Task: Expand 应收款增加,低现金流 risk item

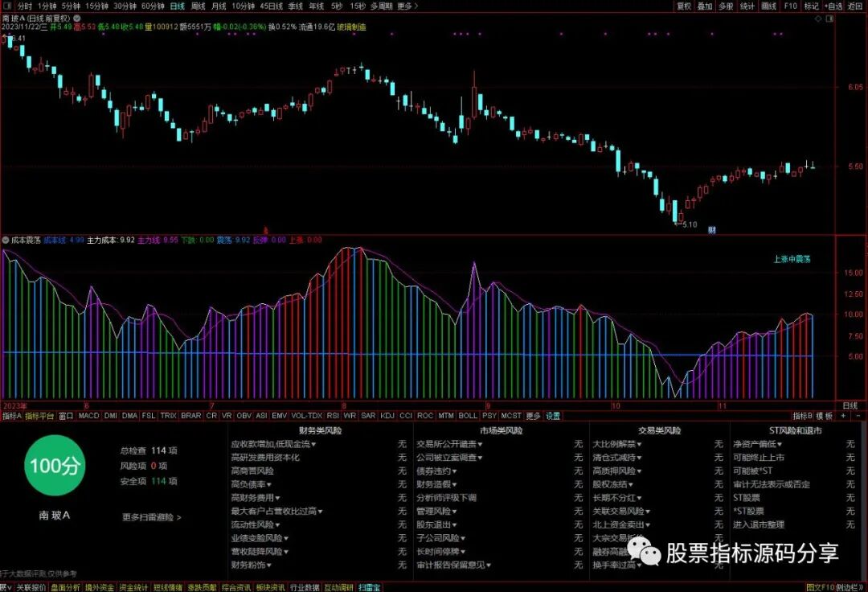Action: (x=273, y=444)
